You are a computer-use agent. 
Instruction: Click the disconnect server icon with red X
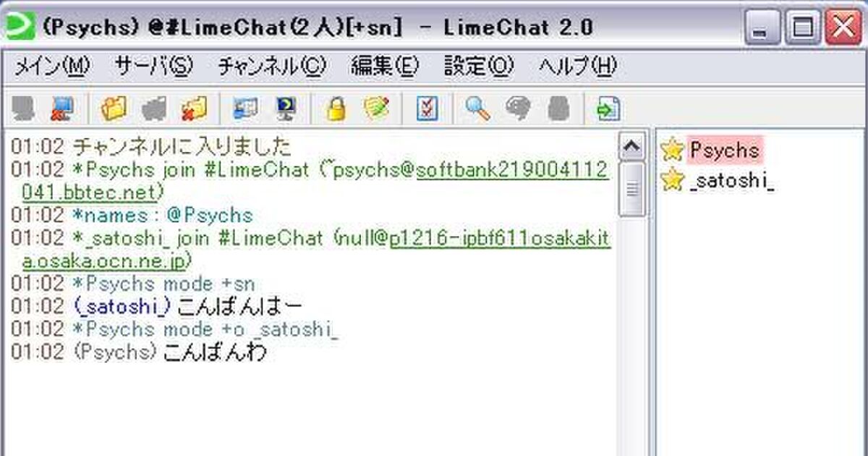pos(61,109)
